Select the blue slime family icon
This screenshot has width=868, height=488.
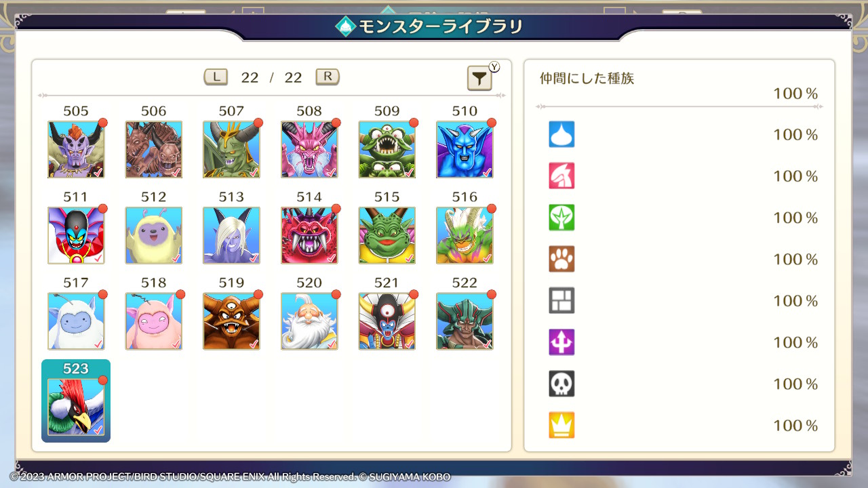click(x=561, y=134)
